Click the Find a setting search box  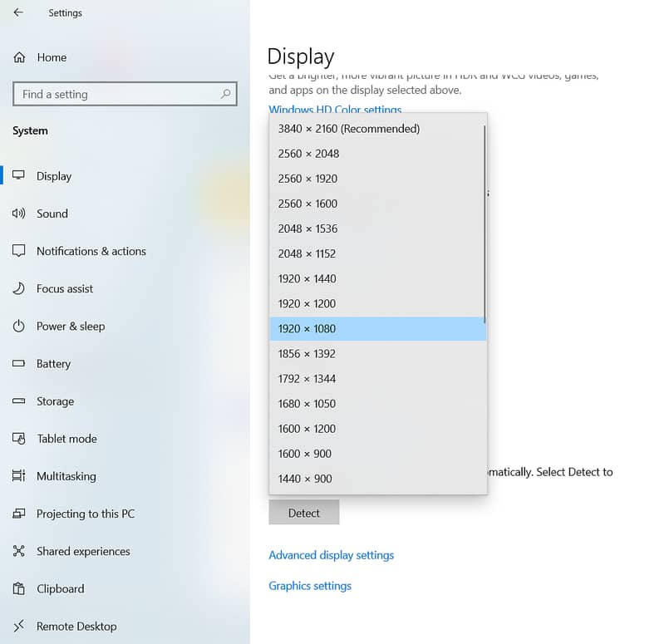(116, 94)
